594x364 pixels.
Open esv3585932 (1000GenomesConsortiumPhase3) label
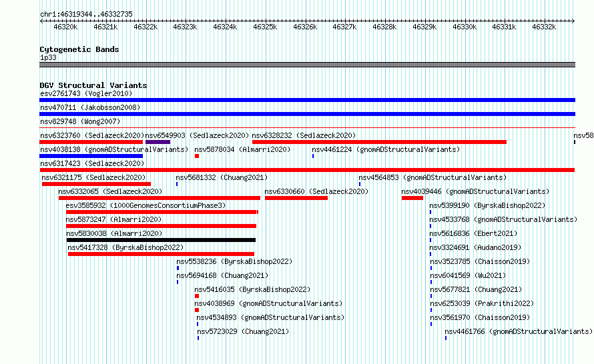coord(146,205)
